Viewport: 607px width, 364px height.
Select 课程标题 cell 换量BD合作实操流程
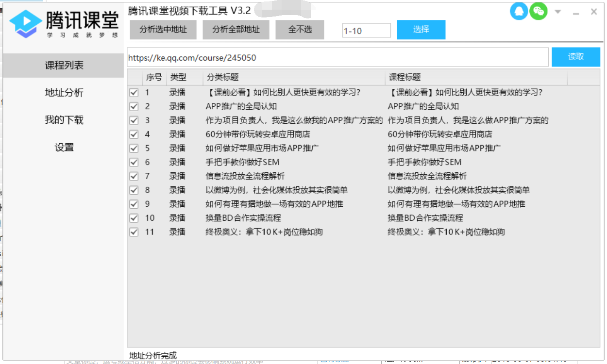click(x=425, y=218)
